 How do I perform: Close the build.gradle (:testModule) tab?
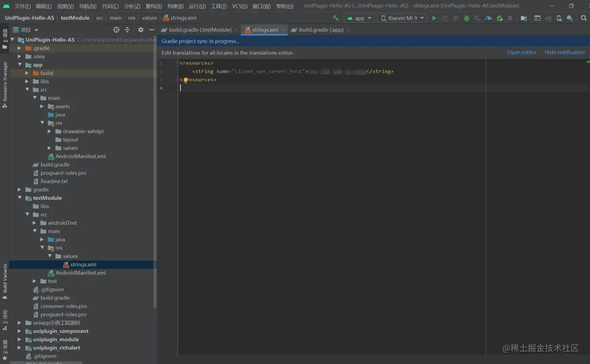tap(236, 30)
